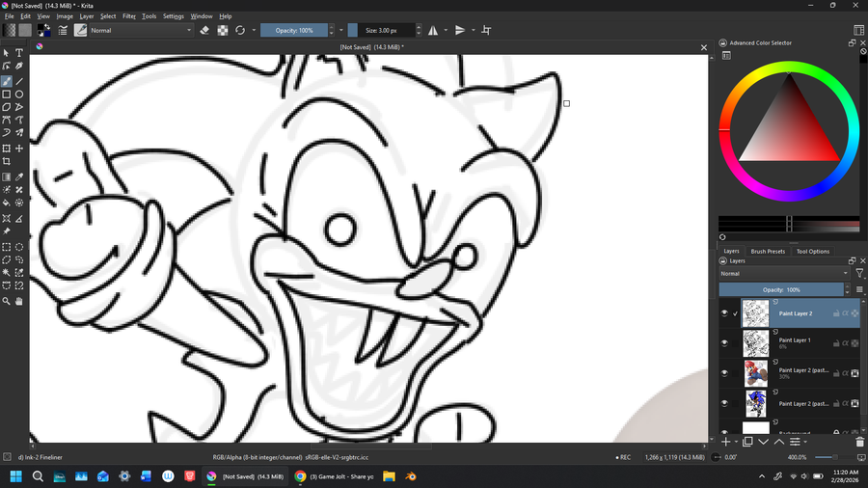Choose the Bezier Curve tool
868x488 pixels.
pyautogui.click(x=6, y=120)
